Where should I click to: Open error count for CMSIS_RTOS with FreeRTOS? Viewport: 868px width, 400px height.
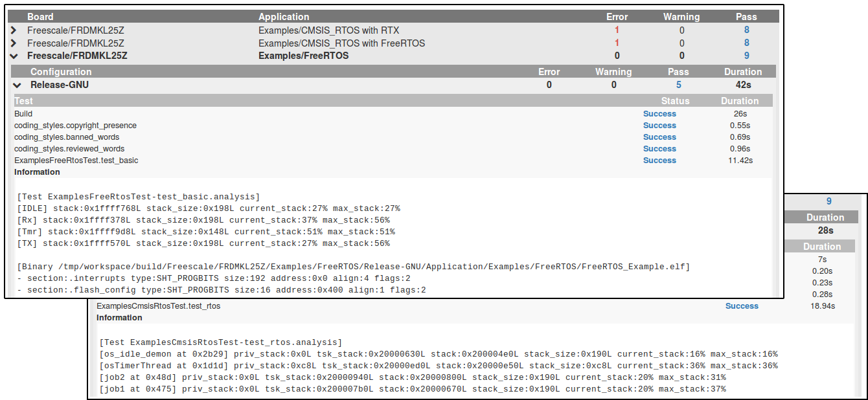617,43
